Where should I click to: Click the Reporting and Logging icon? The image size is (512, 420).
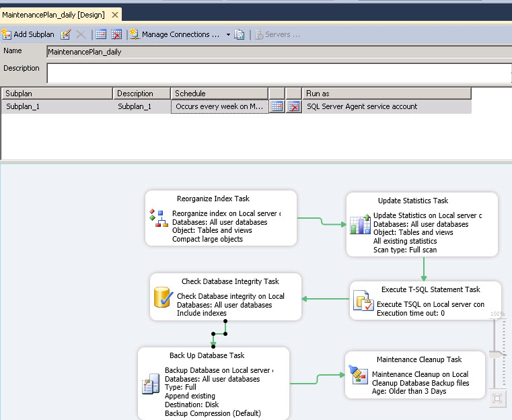[239, 34]
